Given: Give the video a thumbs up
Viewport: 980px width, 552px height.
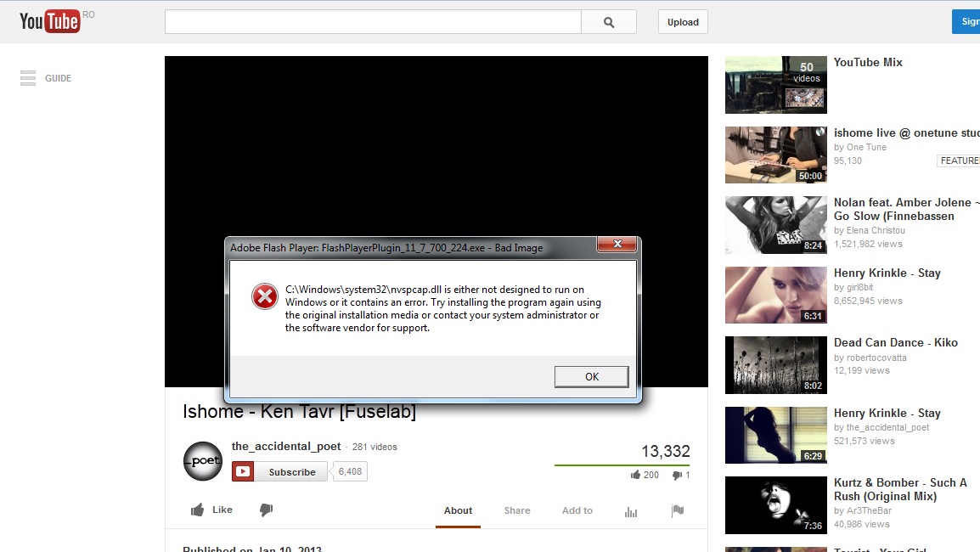Looking at the screenshot, I should tap(197, 509).
